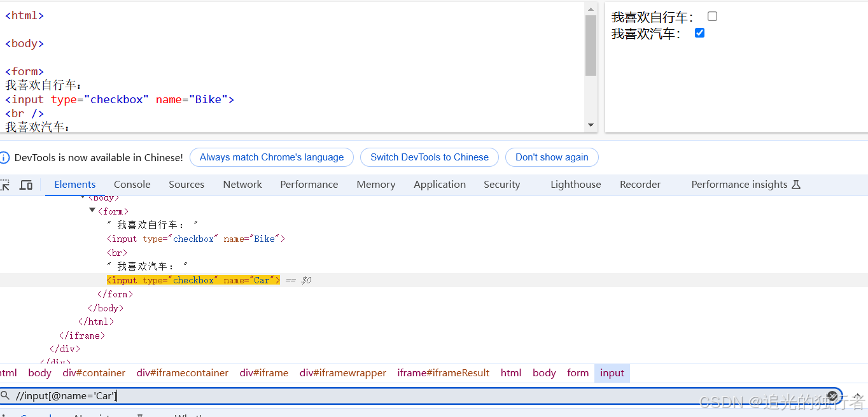Click the blue info icon before the DevTools message
This screenshot has width=868, height=417.
click(x=6, y=157)
